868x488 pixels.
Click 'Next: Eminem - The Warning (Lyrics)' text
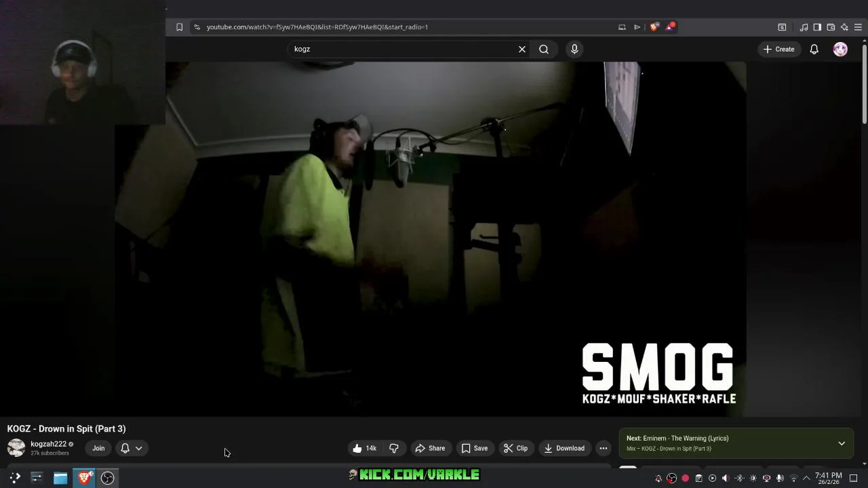point(677,439)
